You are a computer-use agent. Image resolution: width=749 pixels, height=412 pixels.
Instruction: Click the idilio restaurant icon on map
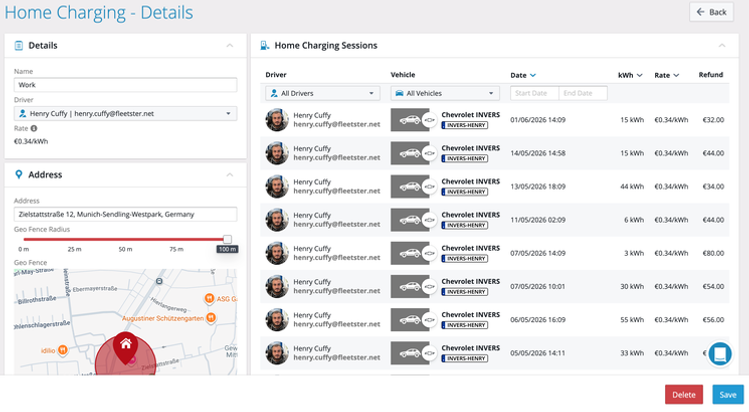pos(63,350)
